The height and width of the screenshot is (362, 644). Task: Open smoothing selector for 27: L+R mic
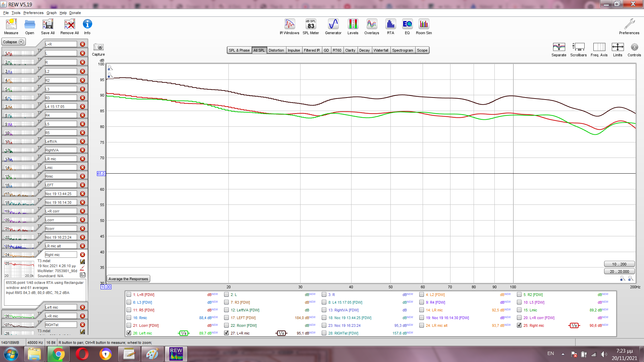click(281, 333)
